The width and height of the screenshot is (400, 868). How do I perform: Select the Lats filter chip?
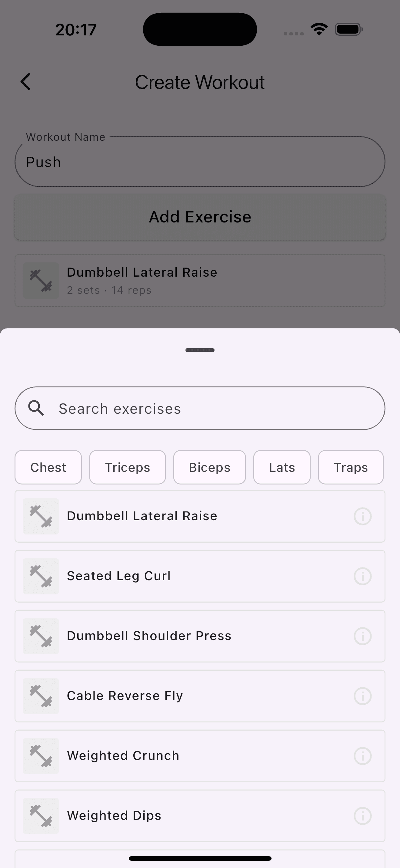(282, 467)
